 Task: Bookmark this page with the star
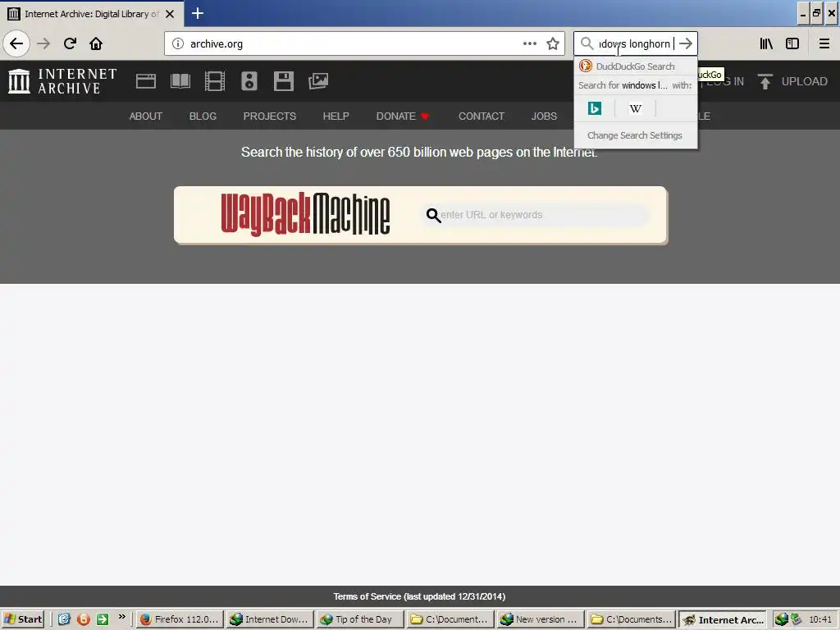pos(553,43)
